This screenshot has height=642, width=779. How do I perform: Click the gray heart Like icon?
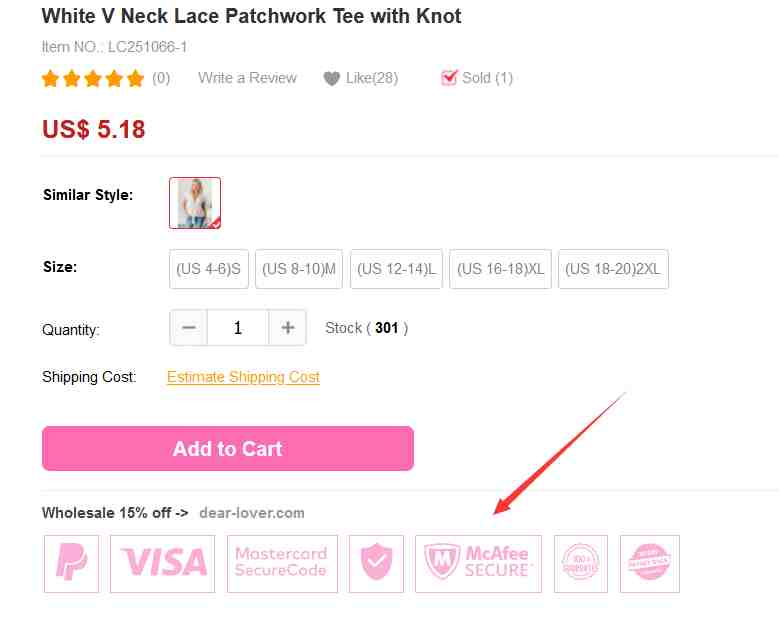coord(331,79)
